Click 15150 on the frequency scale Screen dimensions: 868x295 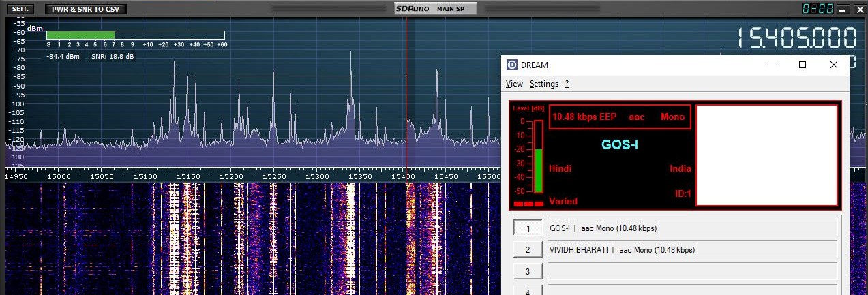pyautogui.click(x=188, y=177)
